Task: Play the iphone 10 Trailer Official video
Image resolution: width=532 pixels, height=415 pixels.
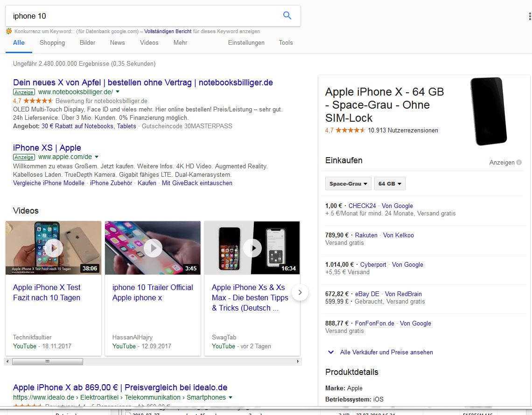Action: pyautogui.click(x=153, y=248)
